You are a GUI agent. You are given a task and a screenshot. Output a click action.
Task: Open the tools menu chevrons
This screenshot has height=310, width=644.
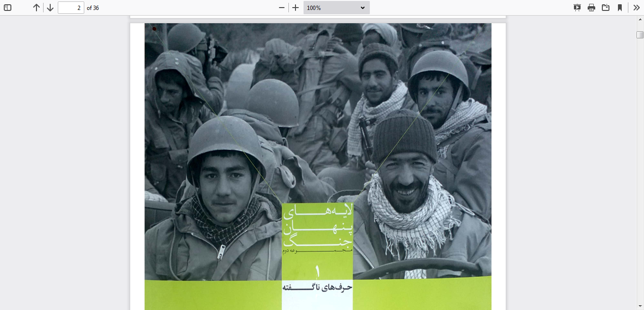[636, 8]
